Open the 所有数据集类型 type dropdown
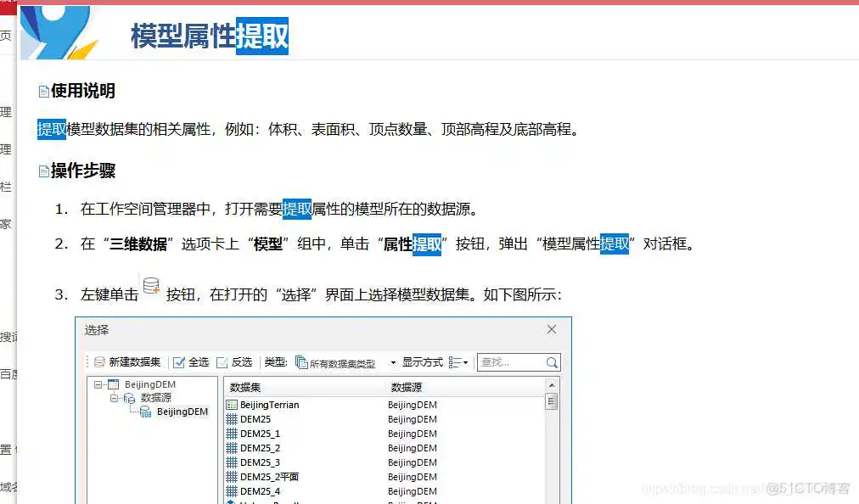Viewport: 859px width, 504px height. tap(391, 361)
